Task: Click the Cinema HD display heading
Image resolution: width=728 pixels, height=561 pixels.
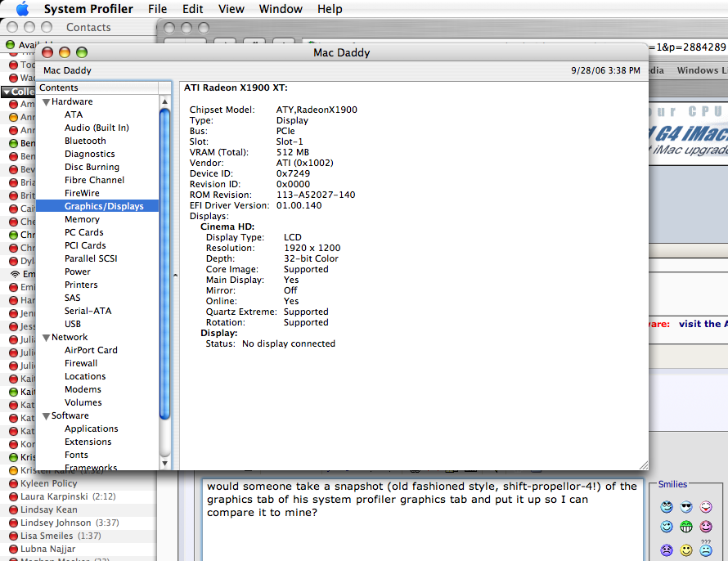Action: [227, 227]
